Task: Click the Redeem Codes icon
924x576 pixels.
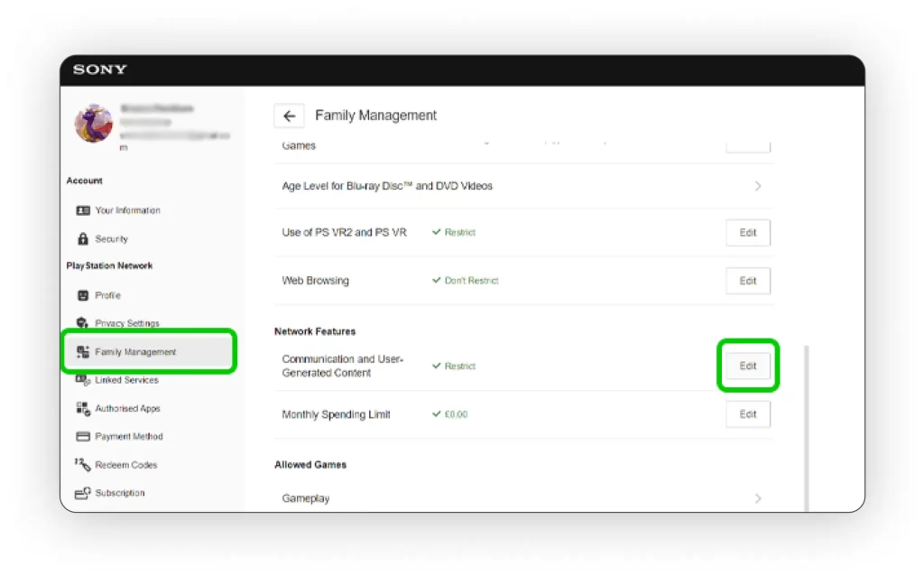Action: pyautogui.click(x=83, y=465)
